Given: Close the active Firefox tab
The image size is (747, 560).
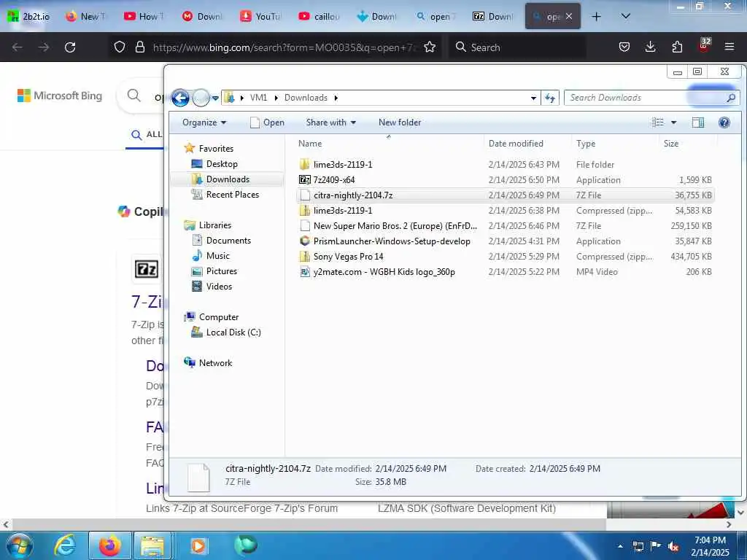Looking at the screenshot, I should [569, 16].
